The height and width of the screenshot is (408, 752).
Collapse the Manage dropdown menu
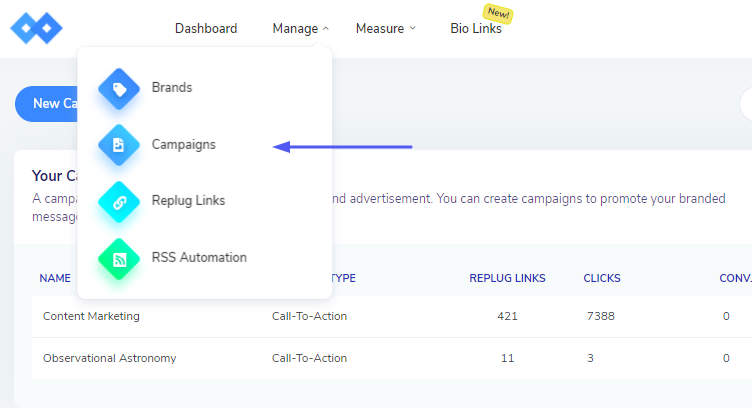click(x=300, y=28)
